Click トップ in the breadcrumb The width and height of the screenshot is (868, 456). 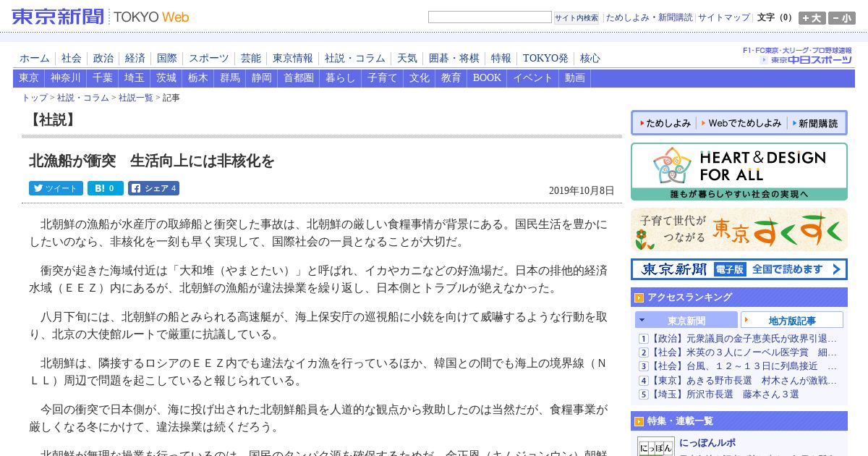(x=35, y=98)
